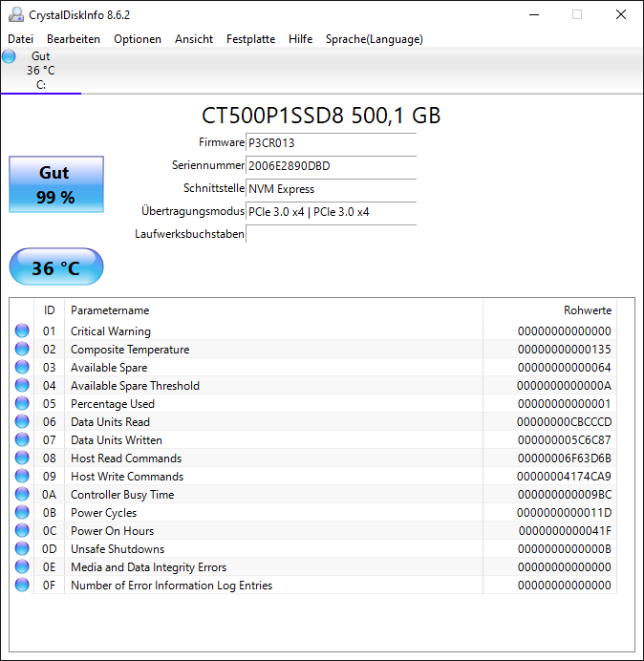Click the status orb for Available Spare Threshold
The image size is (644, 661).
[x=22, y=385]
